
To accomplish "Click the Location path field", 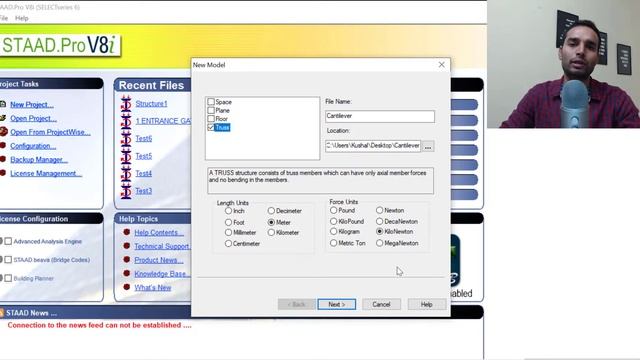I will [373, 146].
